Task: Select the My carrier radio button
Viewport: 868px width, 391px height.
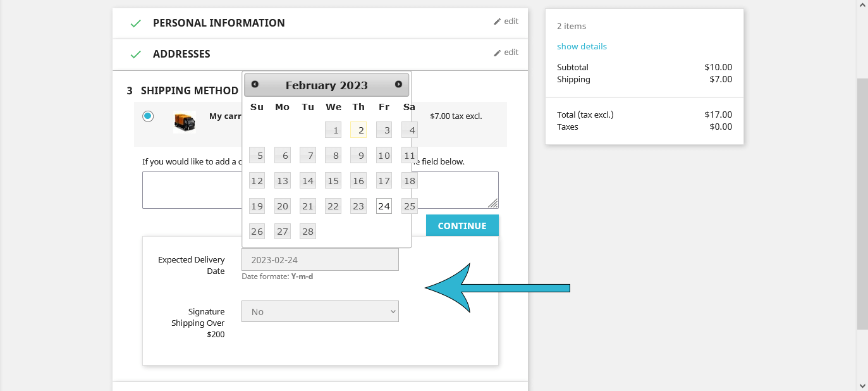Action: [148, 116]
